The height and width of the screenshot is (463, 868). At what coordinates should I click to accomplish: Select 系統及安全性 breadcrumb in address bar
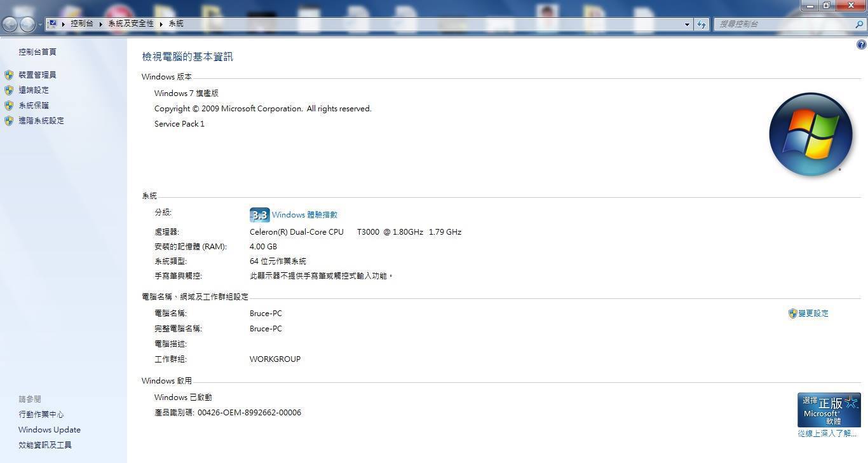pyautogui.click(x=131, y=24)
